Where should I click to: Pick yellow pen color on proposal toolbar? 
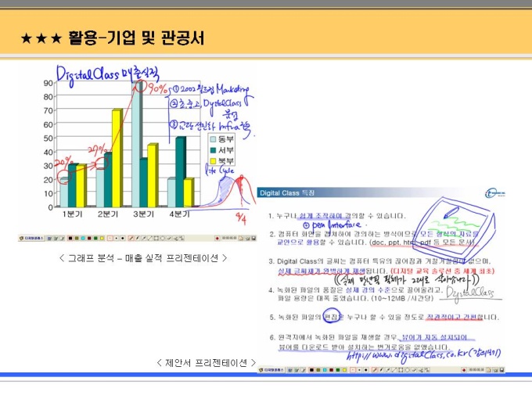click(x=345, y=370)
